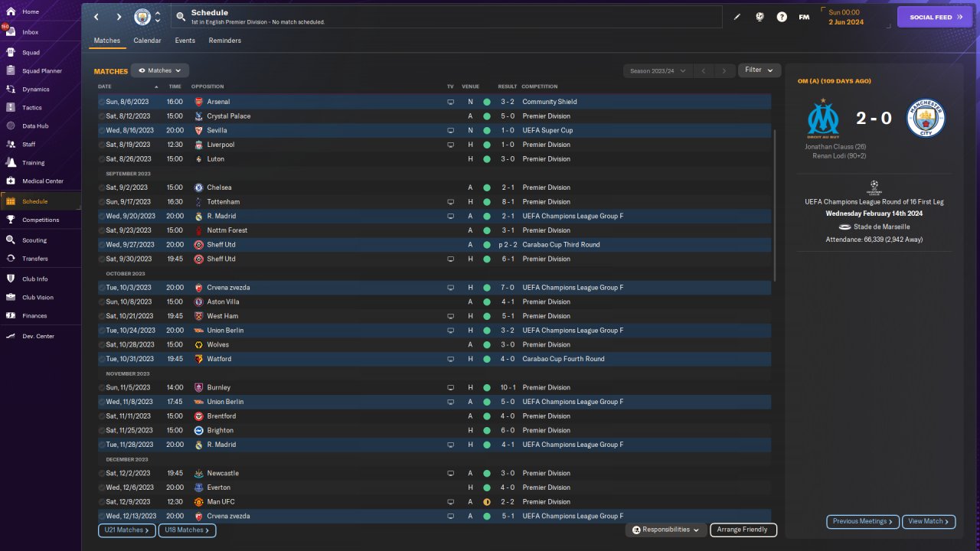The width and height of the screenshot is (980, 551).
Task: Click the FM menu icon
Action: pyautogui.click(x=804, y=17)
